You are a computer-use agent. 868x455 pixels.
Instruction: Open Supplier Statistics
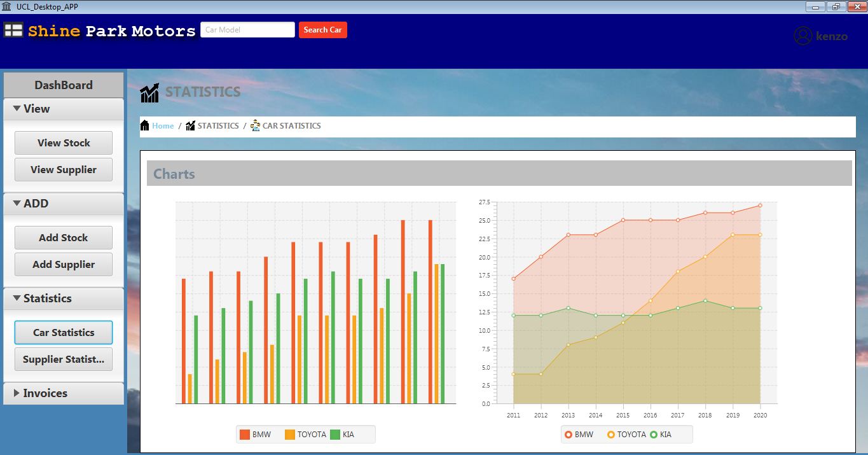[x=64, y=359]
